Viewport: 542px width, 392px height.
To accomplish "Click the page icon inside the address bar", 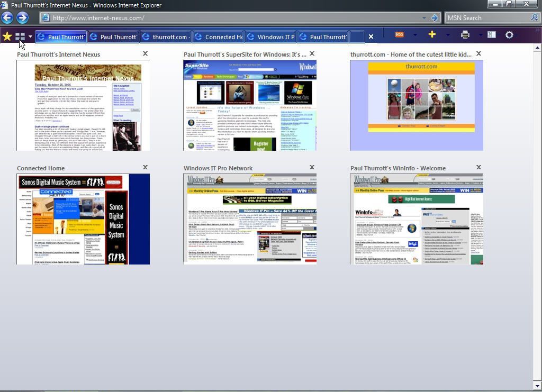I will tap(46, 17).
